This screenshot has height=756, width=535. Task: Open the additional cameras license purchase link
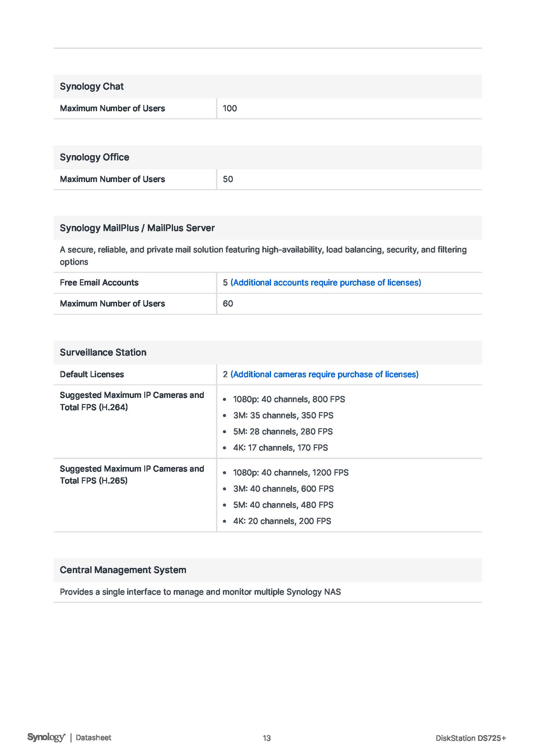click(324, 374)
